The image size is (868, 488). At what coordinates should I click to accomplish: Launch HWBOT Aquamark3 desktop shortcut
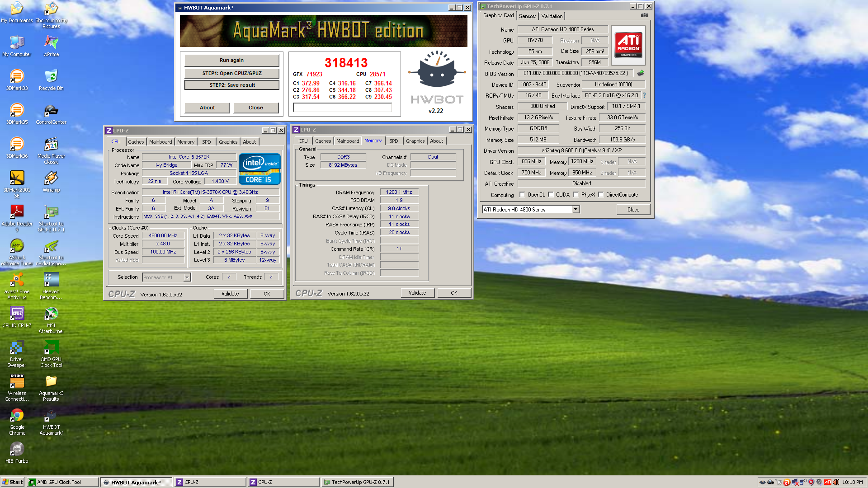pos(51,422)
